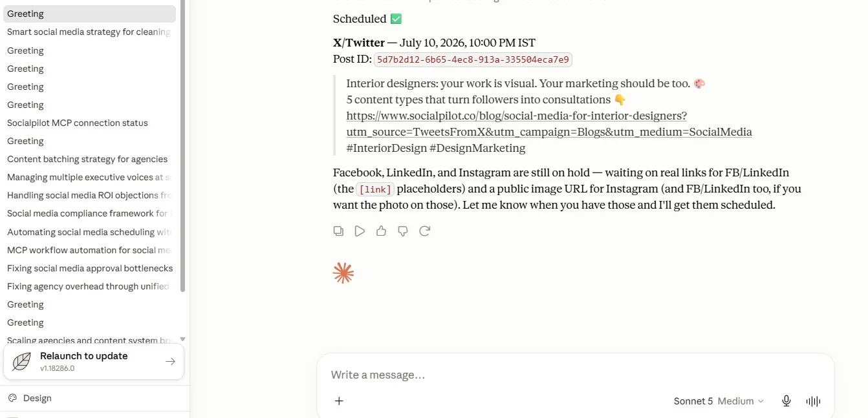Image resolution: width=868 pixels, height=418 pixels.
Task: Retry the response with regenerate icon
Action: (424, 231)
